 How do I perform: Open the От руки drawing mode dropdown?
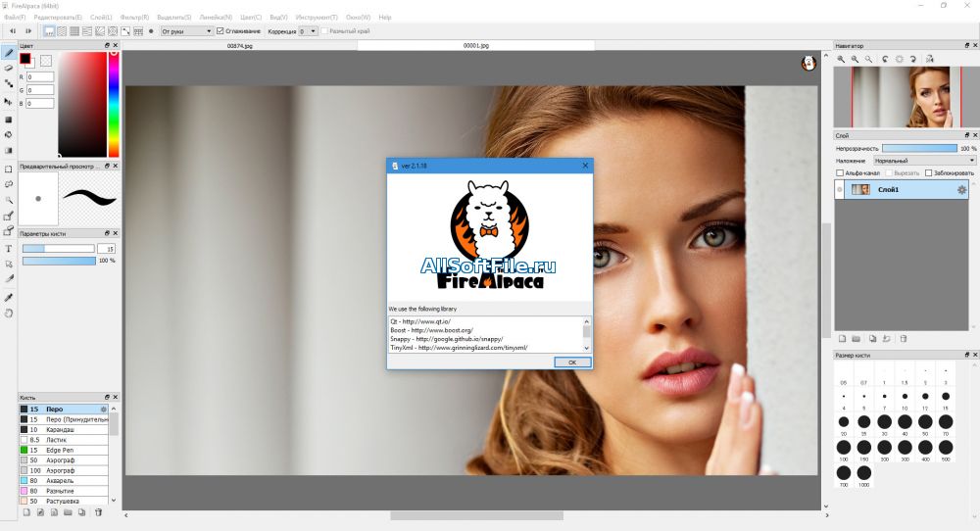pos(187,30)
